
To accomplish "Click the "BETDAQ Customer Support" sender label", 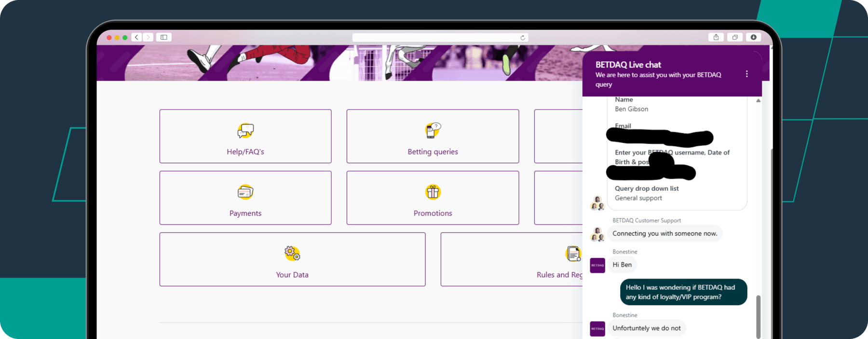I will click(x=647, y=220).
